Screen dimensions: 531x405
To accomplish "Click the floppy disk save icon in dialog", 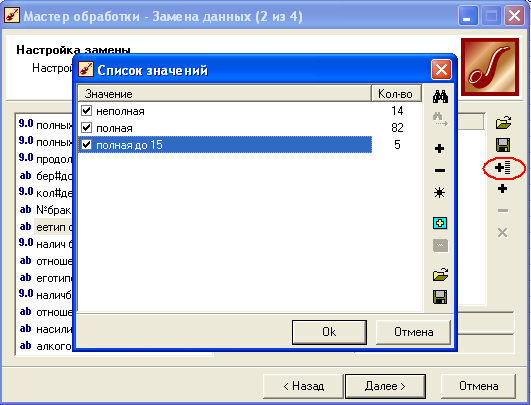I will (440, 297).
